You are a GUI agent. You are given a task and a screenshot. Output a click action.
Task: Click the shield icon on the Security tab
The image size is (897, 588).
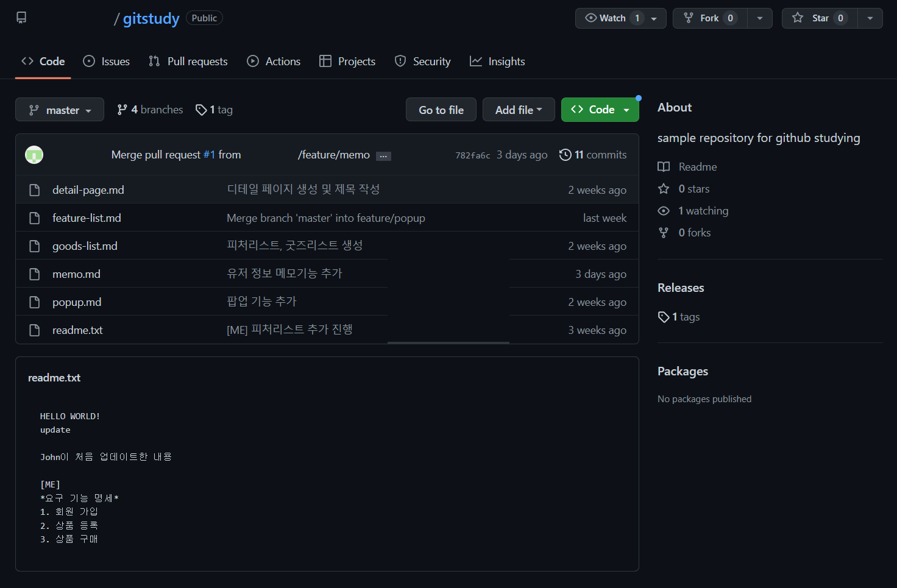click(x=400, y=61)
